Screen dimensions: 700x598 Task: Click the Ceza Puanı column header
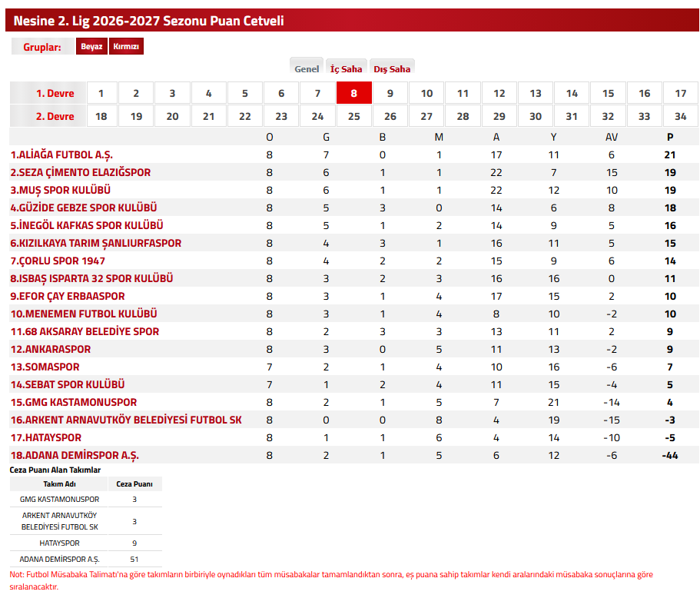pos(134,484)
